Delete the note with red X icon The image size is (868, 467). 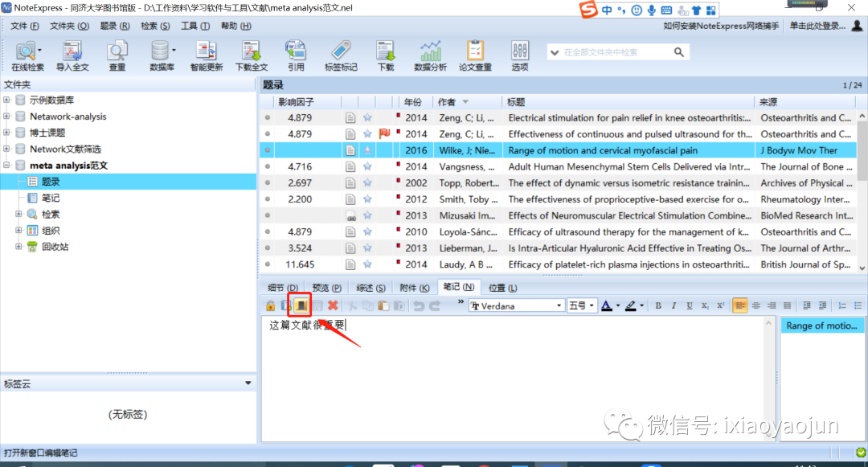333,305
